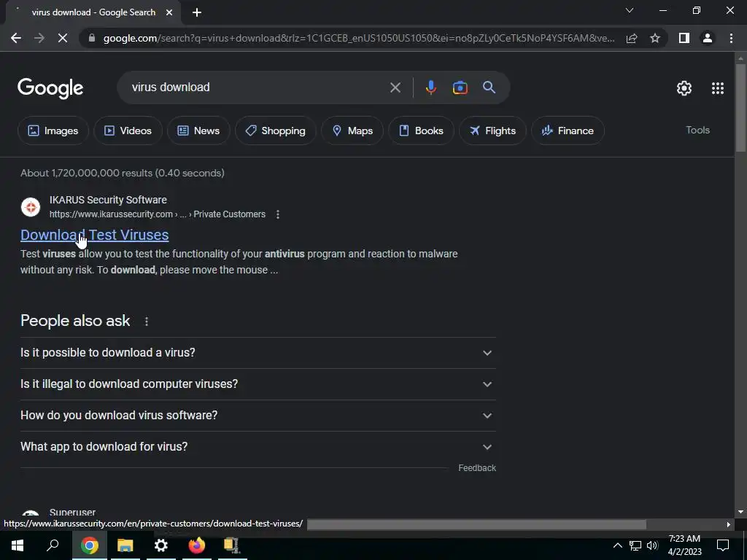Bookmark this page with the star icon
This screenshot has width=747, height=560.
pyautogui.click(x=655, y=38)
